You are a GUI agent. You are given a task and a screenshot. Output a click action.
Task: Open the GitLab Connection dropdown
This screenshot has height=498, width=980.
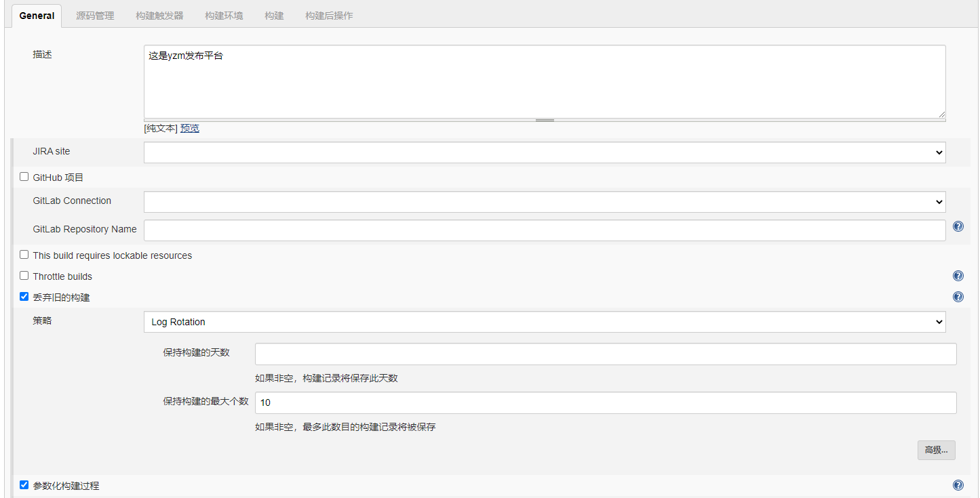click(x=545, y=202)
